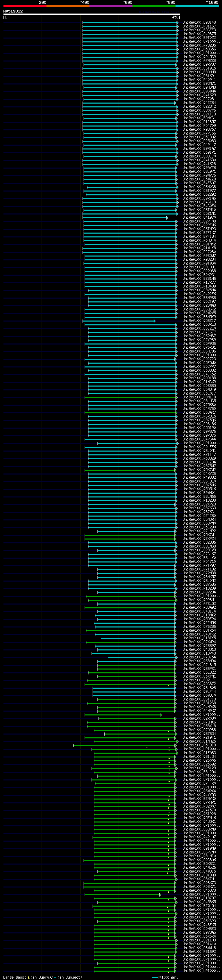The image size is (222, 980).
Task: Open UniRef100_P27081 hit
Action: tap(199, 99)
